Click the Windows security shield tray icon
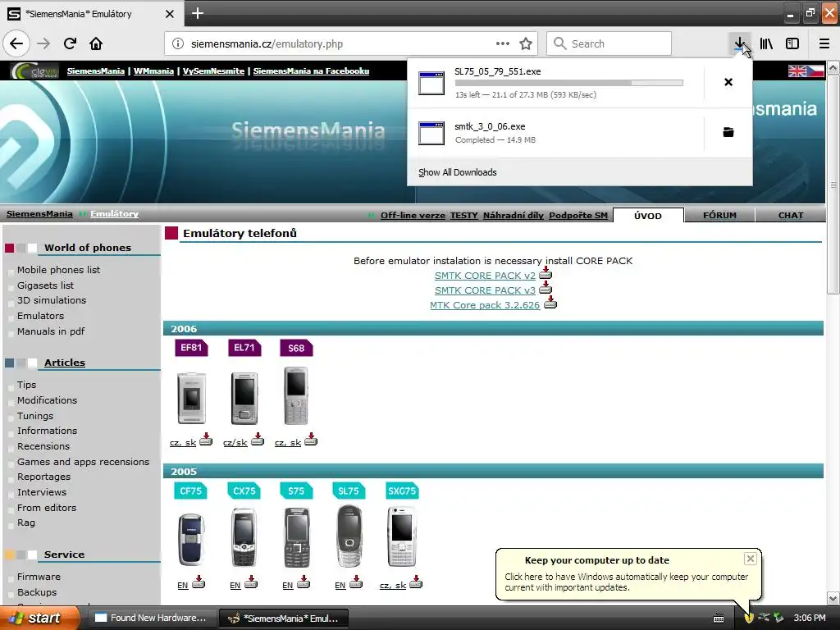This screenshot has height=630, width=840. pyautogui.click(x=749, y=618)
